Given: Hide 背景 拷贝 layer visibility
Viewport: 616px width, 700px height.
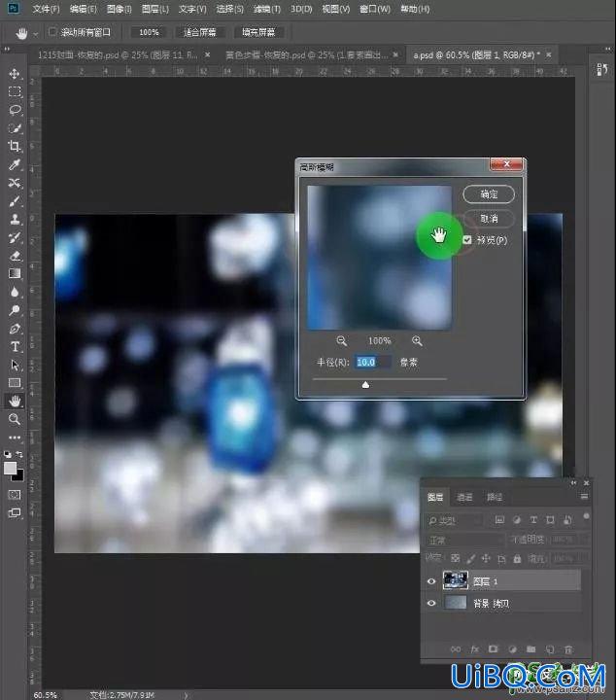Looking at the screenshot, I should tap(431, 603).
